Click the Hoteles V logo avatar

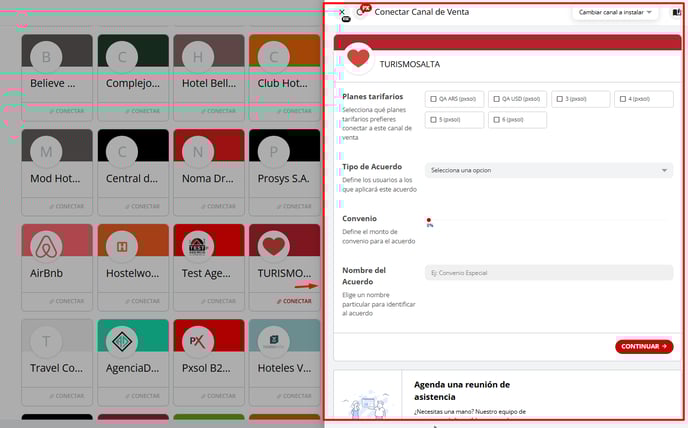point(274,342)
